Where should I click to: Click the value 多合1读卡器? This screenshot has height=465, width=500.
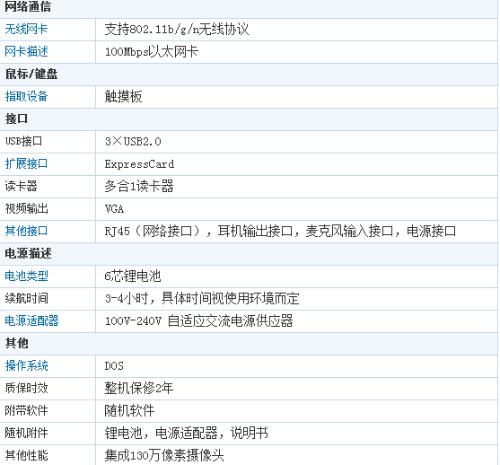(139, 186)
